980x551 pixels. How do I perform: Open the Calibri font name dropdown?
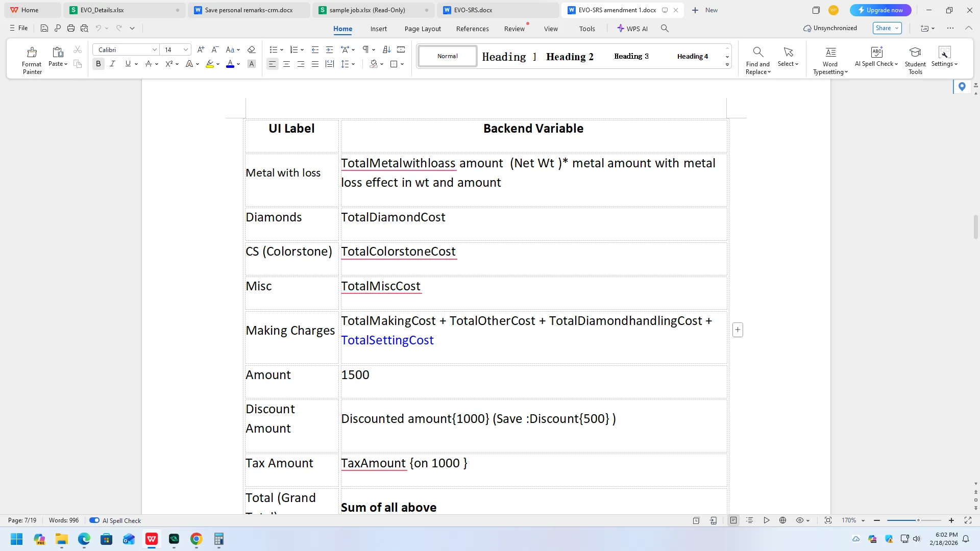pos(154,49)
